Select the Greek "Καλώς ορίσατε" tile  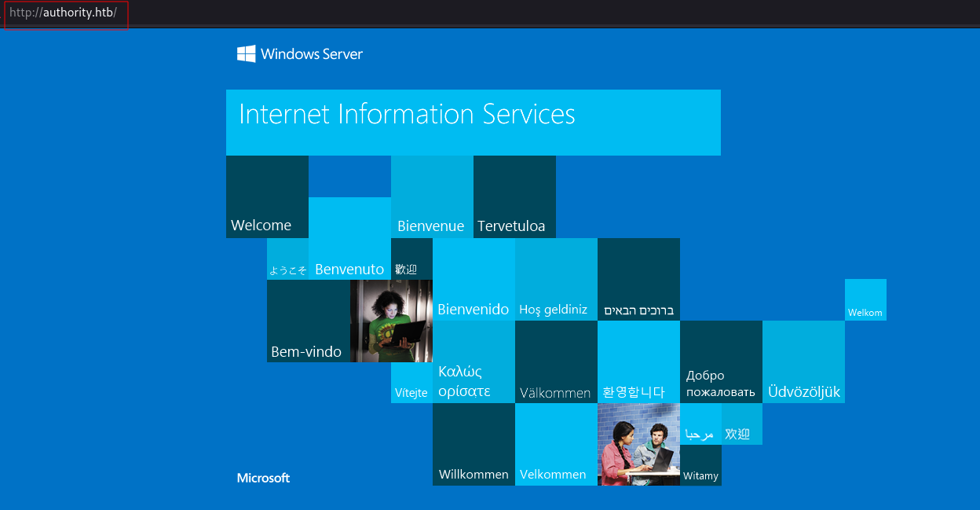coord(474,361)
